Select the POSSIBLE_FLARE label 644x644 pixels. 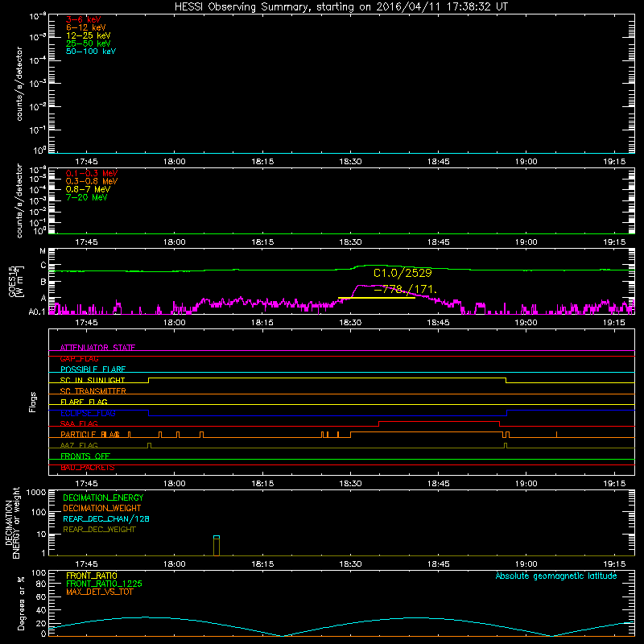pos(93,369)
